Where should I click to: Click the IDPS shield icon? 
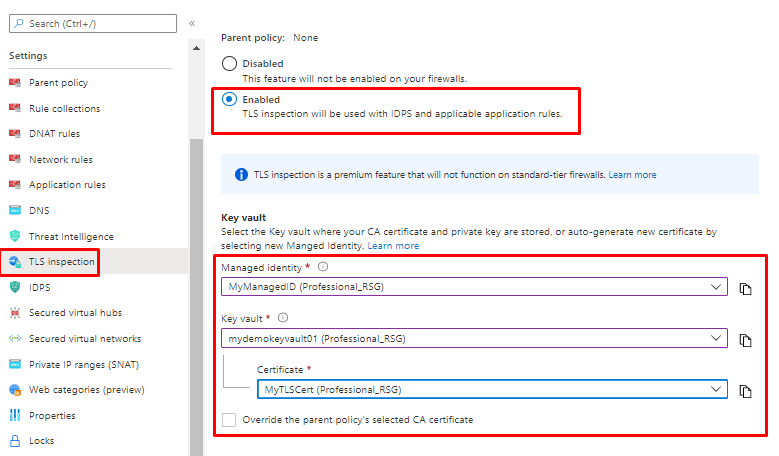(x=15, y=287)
